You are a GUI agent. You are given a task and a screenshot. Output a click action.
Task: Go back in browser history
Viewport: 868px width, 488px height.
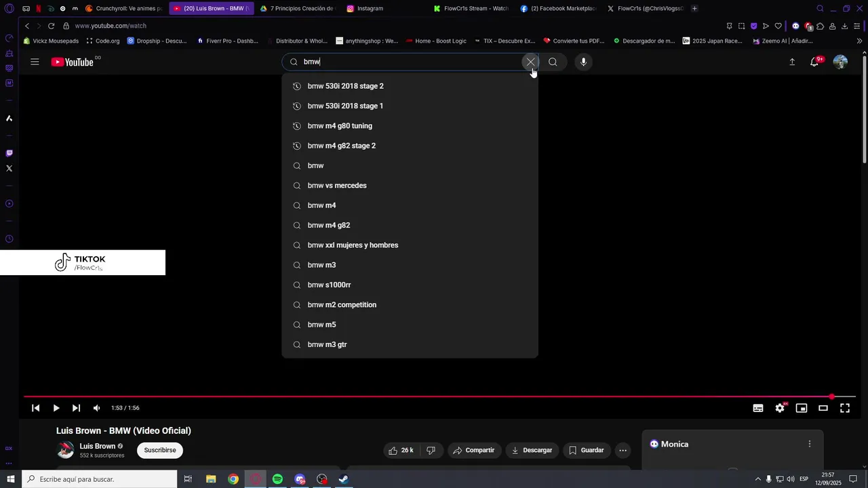click(x=27, y=26)
